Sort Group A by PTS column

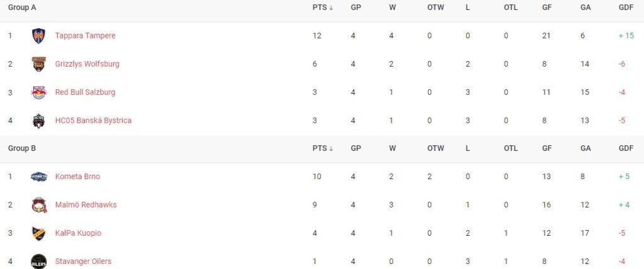point(323,8)
